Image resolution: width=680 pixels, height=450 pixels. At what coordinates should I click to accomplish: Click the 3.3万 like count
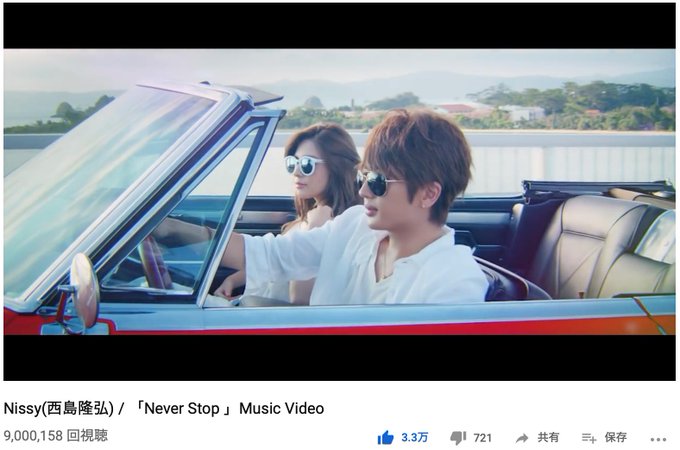[415, 437]
